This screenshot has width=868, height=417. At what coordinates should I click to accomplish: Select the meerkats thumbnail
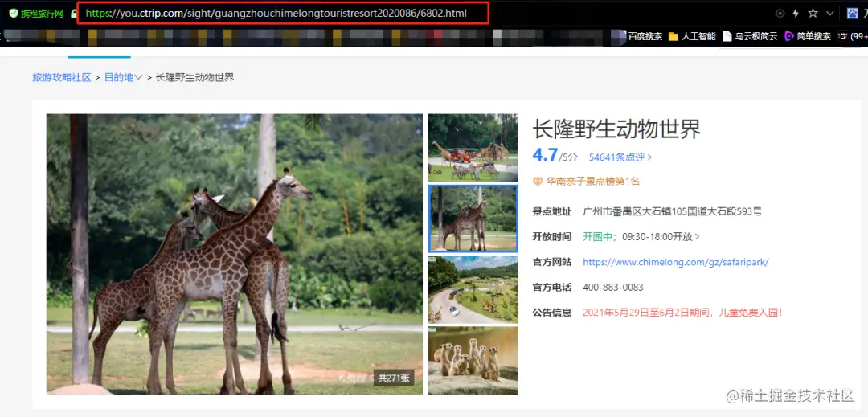473,360
